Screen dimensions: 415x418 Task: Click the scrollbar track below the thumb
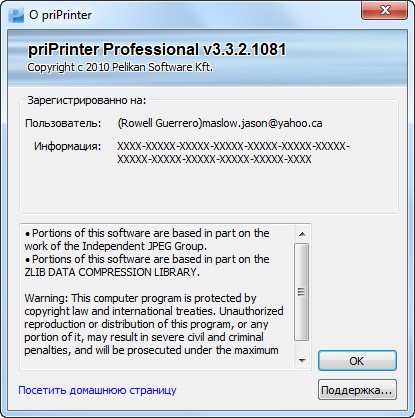pos(302,347)
